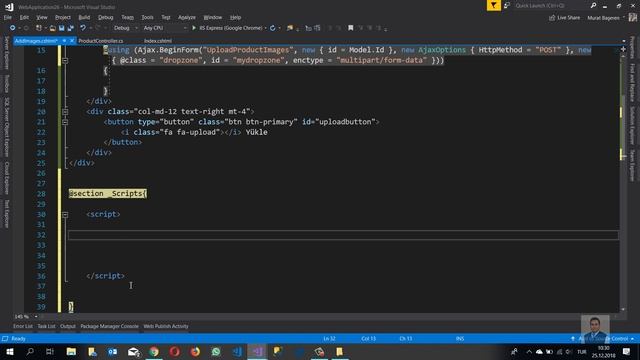Open the File menu
The width and height of the screenshot is (640, 360).
[x=8, y=17]
